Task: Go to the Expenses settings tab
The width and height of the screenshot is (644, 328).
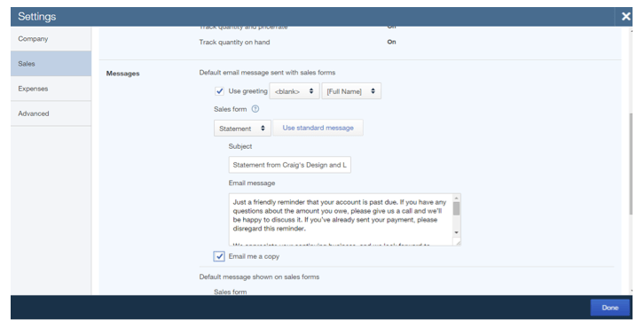Action: tap(51, 89)
